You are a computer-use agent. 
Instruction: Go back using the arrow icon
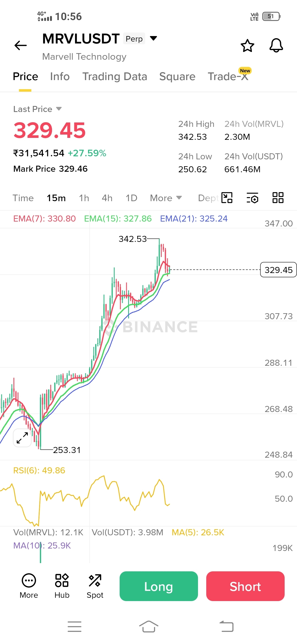coord(21,45)
